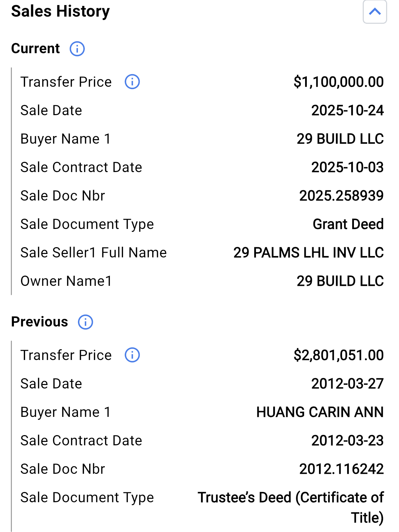Select the $1,100,000.00 transfer price value
Viewport: 399px width, 532px height.
coord(339,82)
